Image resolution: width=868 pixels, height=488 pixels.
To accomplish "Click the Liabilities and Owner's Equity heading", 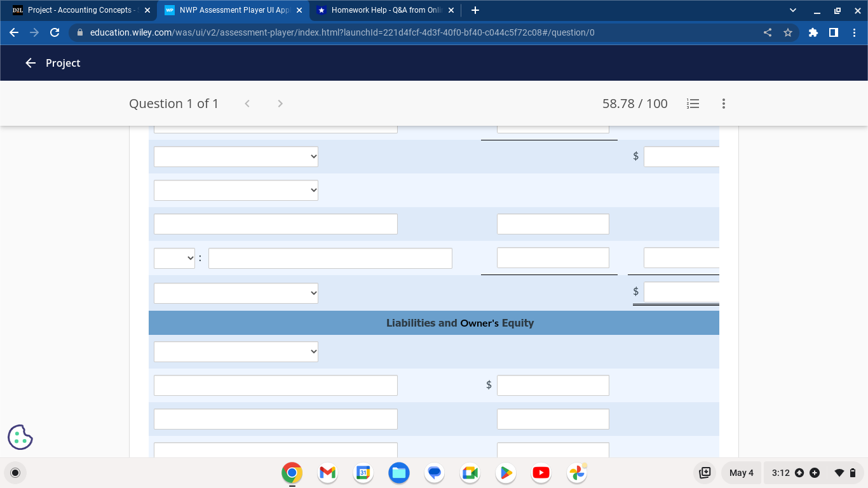I will [460, 323].
